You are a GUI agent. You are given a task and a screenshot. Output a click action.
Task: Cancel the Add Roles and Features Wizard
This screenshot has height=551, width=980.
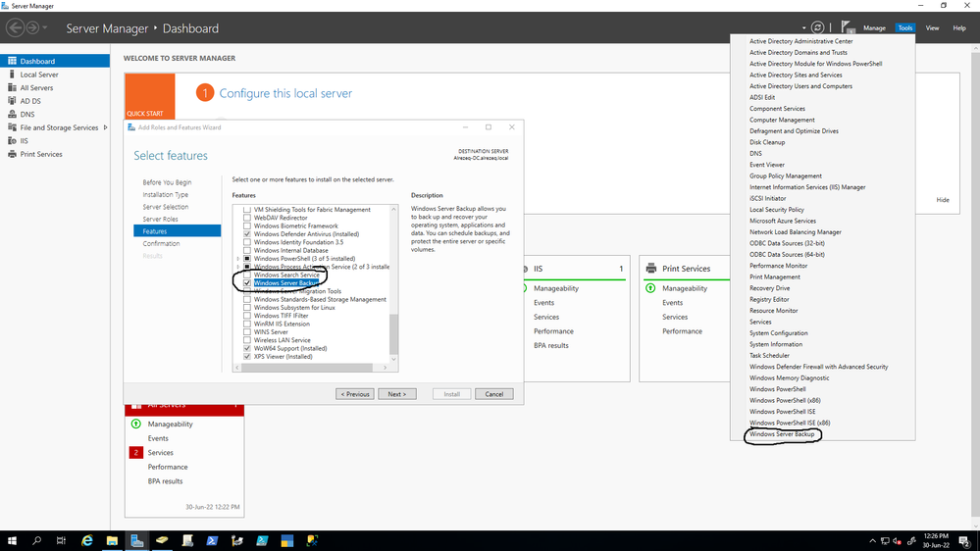(493, 394)
